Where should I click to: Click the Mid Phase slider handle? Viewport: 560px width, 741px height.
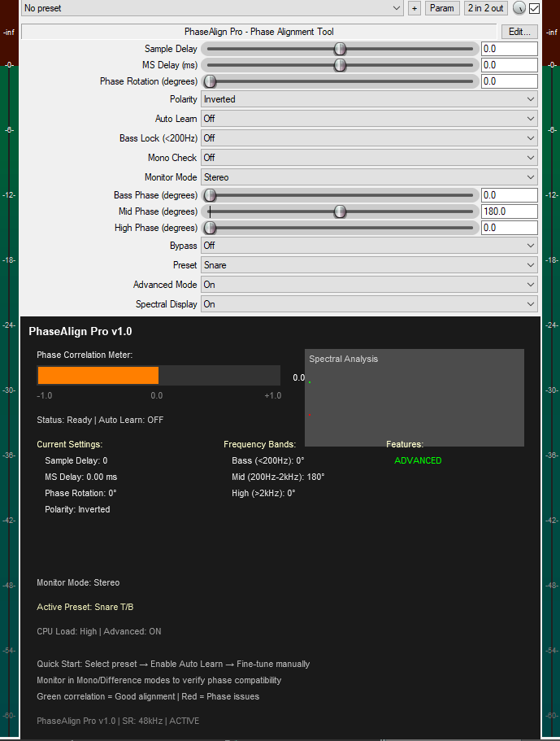tap(340, 211)
